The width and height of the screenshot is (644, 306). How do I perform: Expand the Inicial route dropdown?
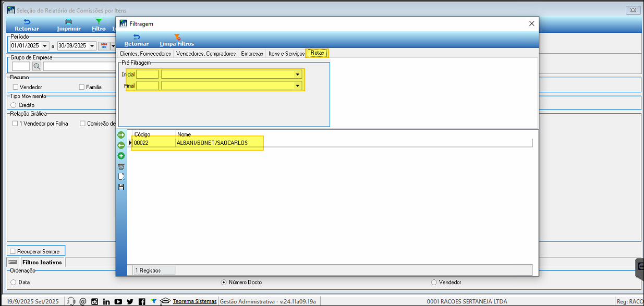click(297, 75)
